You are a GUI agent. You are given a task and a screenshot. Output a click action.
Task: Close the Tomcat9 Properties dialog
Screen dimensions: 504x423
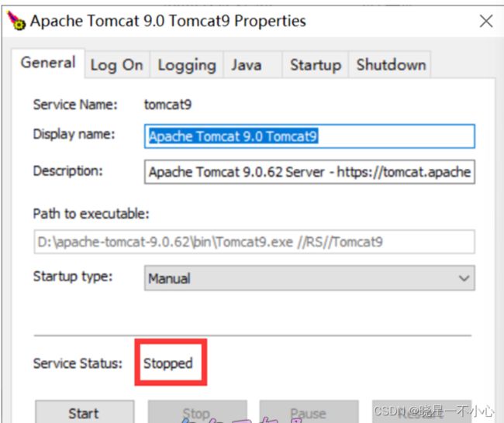(486, 22)
